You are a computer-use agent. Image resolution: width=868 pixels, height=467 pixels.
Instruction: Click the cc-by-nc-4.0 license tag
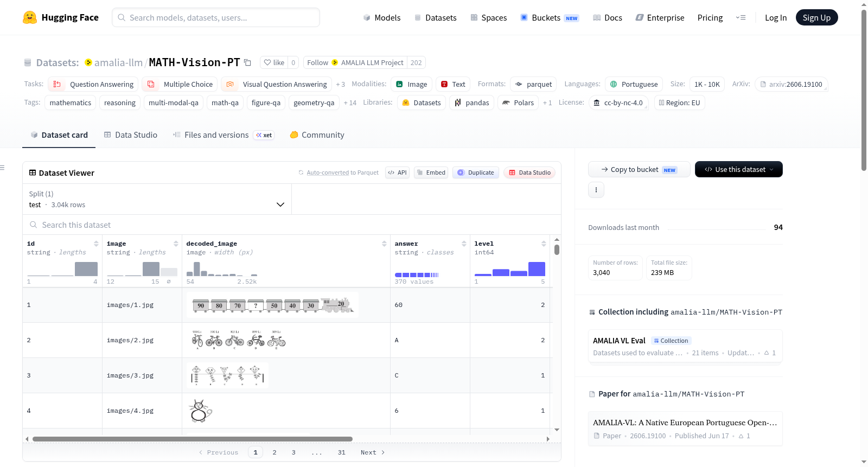pos(618,103)
